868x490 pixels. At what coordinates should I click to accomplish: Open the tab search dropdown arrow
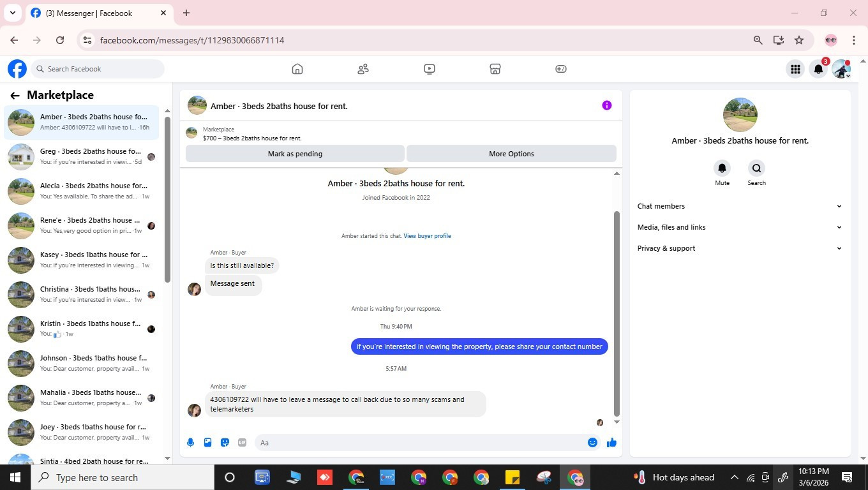[12, 13]
